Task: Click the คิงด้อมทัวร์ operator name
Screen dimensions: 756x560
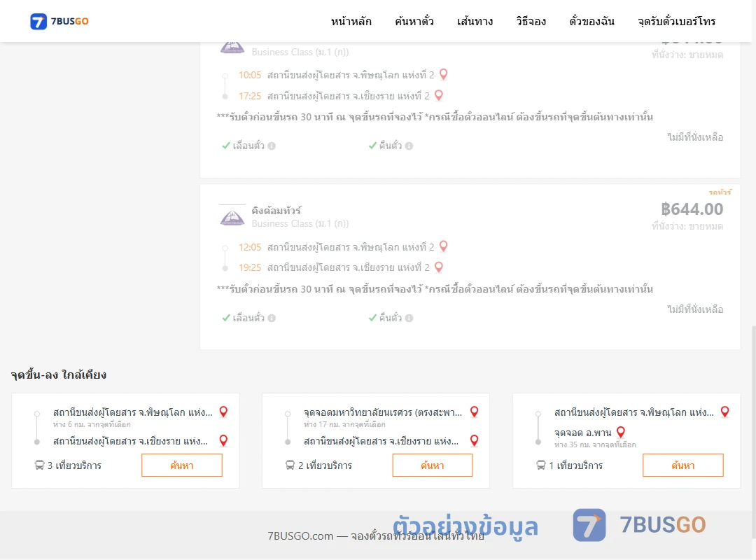Action: pyautogui.click(x=276, y=210)
